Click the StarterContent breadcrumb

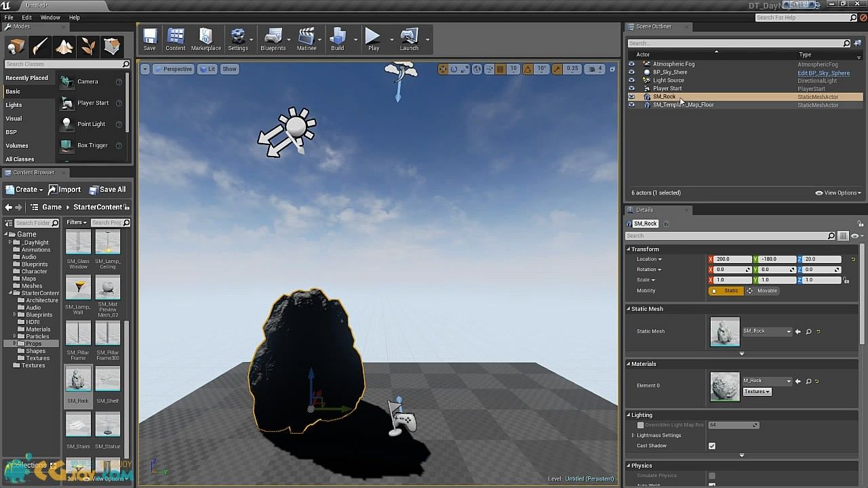coord(98,207)
